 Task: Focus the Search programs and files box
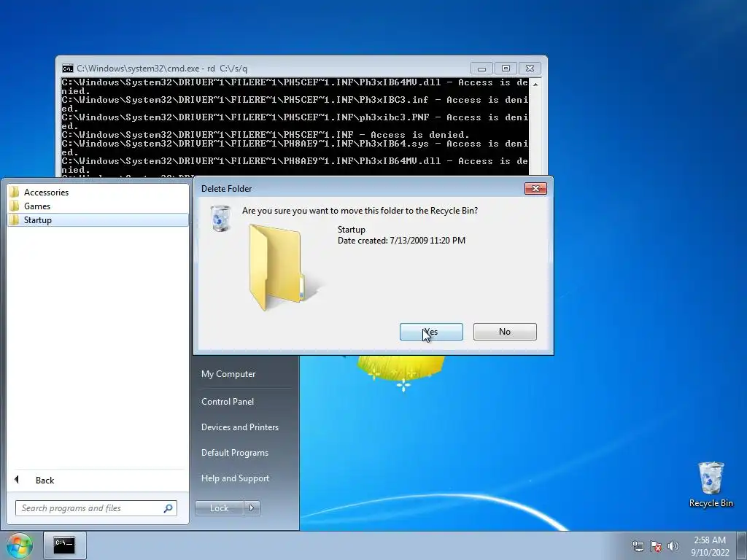pos(90,508)
